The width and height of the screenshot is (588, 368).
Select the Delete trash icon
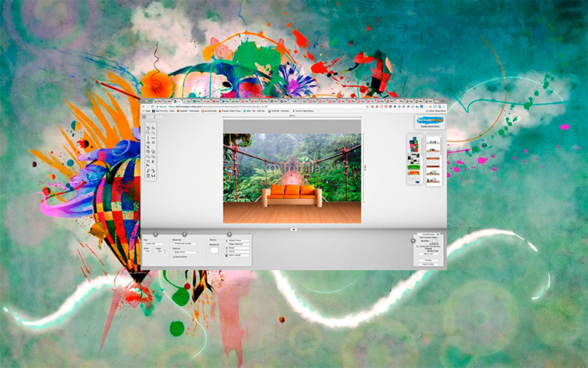pyautogui.click(x=148, y=175)
